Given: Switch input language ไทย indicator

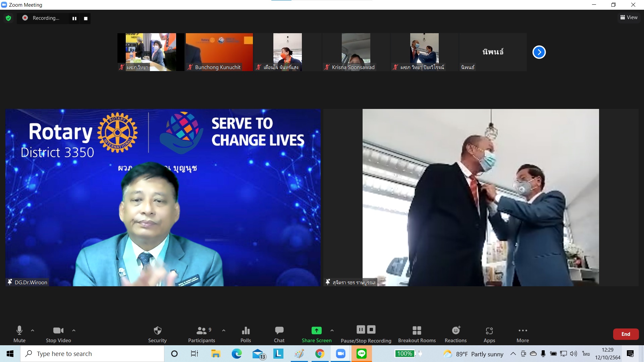Looking at the screenshot, I should pyautogui.click(x=586, y=354).
